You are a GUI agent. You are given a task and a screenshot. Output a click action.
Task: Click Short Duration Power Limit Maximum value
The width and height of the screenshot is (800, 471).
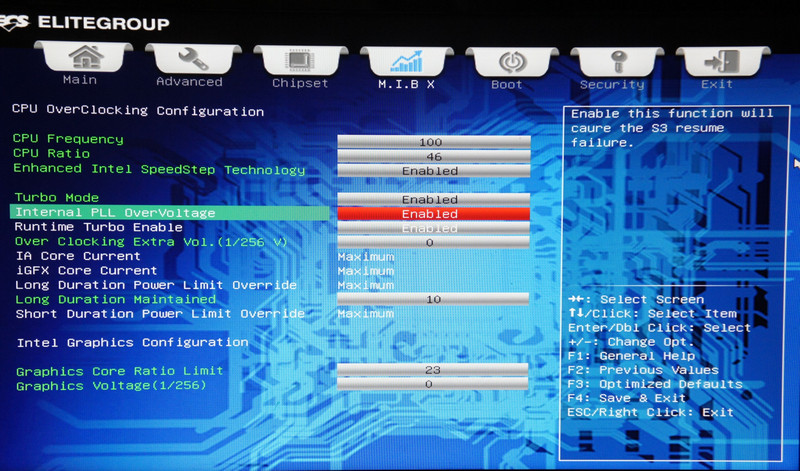point(366,313)
